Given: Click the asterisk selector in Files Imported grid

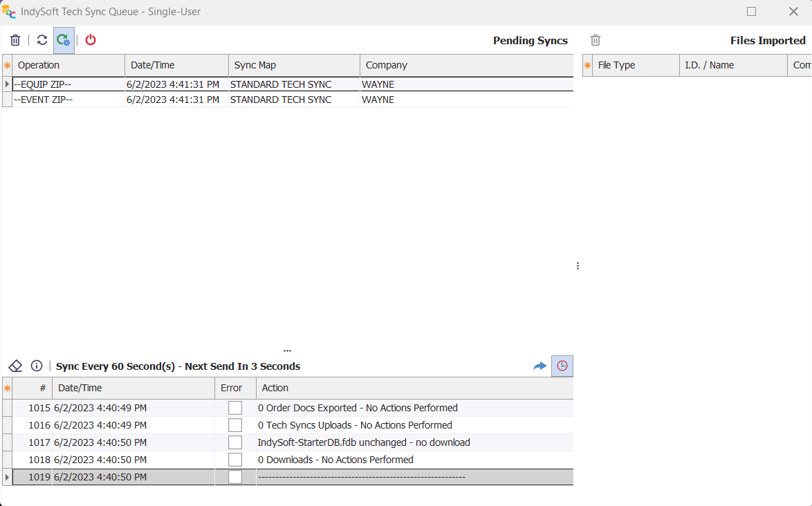Looking at the screenshot, I should (588, 65).
